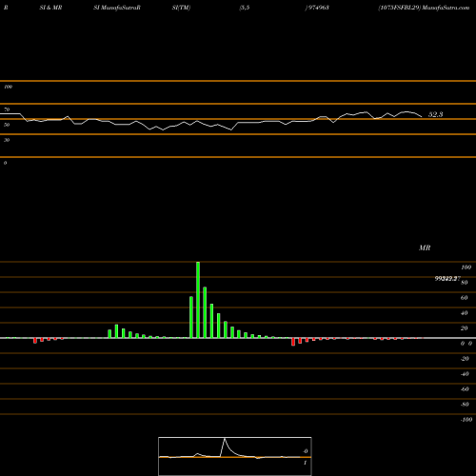Click the RSI axis label 30
Image resolution: width=476 pixels, height=476 pixels.
coord(7,140)
